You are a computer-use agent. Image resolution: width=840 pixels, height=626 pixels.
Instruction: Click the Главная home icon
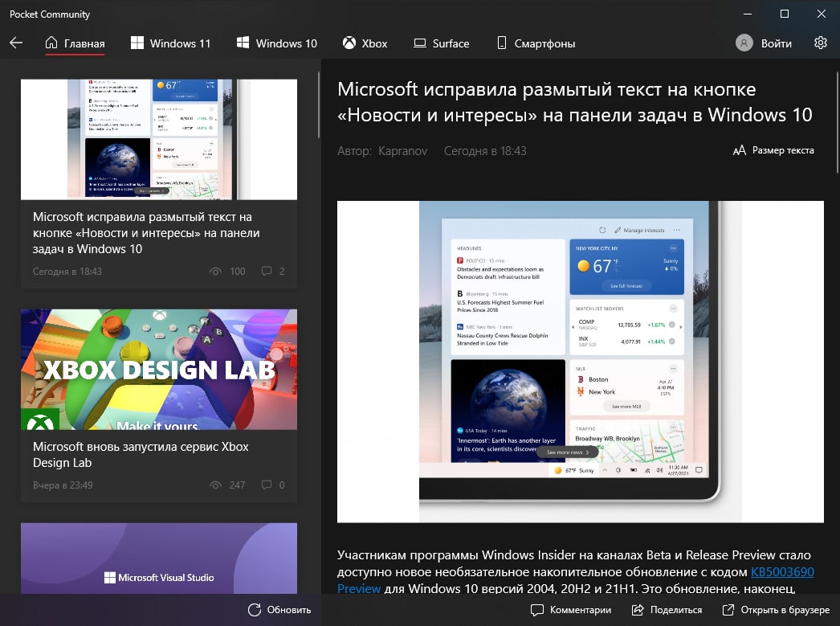click(51, 43)
